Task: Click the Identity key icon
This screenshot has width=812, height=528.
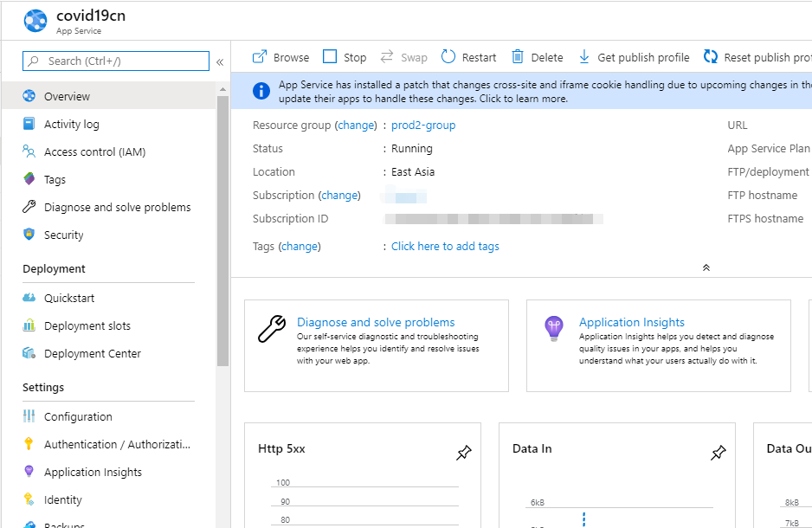Action: click(x=29, y=499)
